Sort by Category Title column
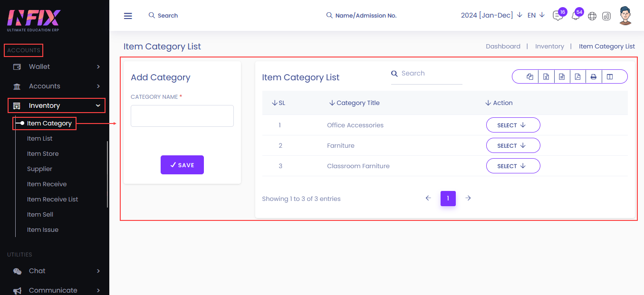The image size is (644, 295). click(354, 103)
